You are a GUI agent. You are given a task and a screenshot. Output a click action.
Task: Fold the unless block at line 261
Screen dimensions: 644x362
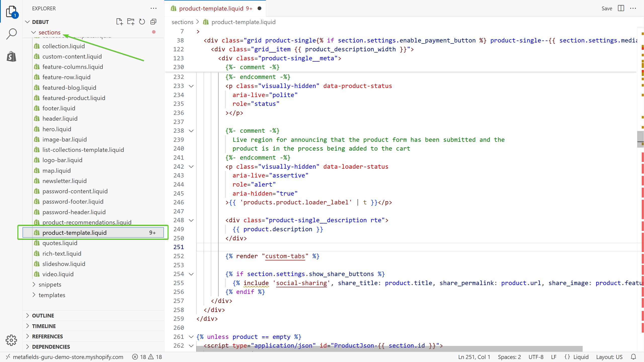191,337
